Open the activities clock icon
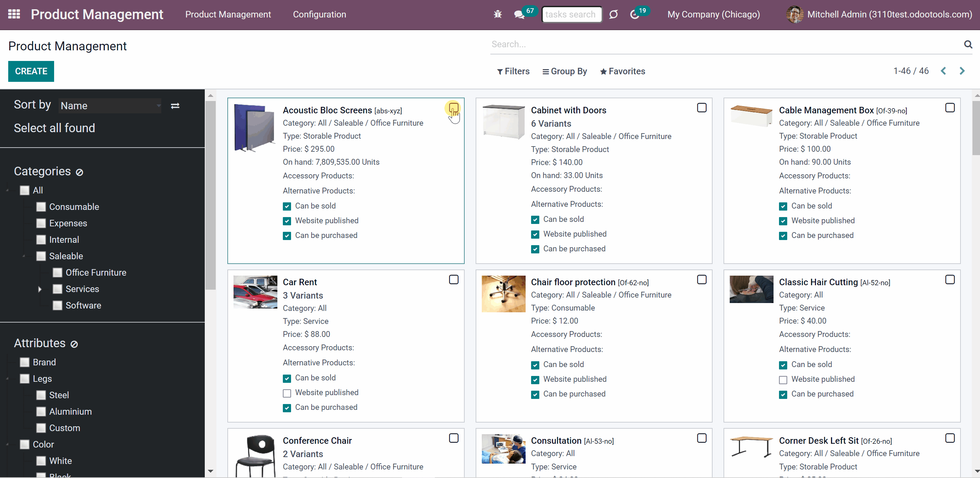The height and width of the screenshot is (478, 980). pos(634,14)
